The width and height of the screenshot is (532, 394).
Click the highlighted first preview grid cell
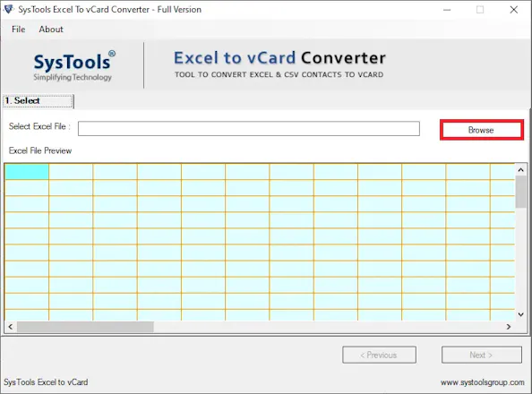(27, 172)
